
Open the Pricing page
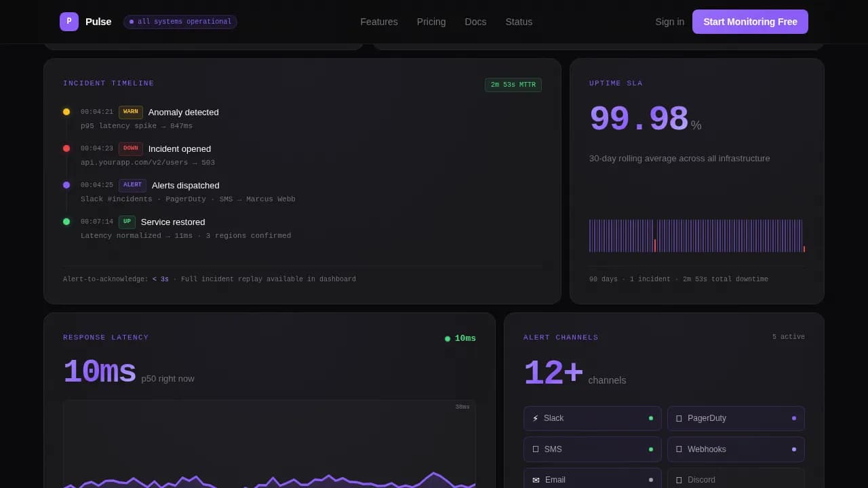[431, 21]
